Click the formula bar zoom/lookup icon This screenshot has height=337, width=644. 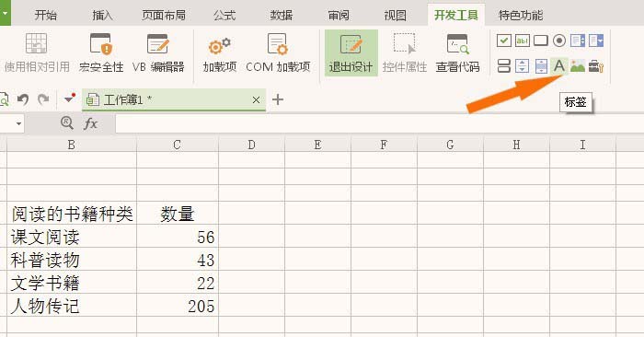click(66, 122)
